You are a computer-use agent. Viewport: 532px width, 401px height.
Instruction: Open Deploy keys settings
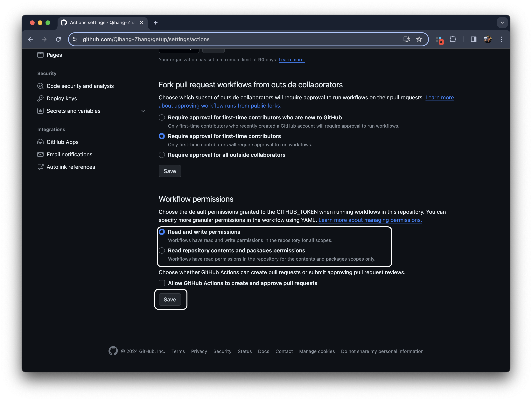click(62, 98)
